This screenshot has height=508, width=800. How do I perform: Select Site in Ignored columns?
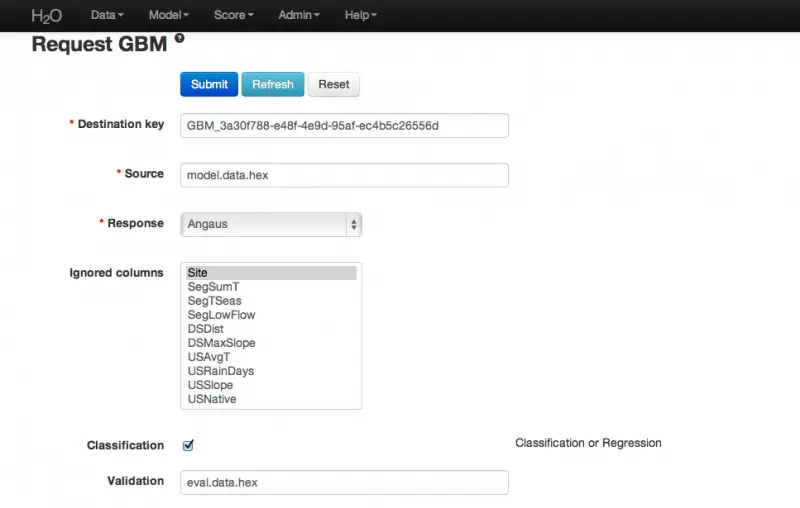click(x=271, y=273)
